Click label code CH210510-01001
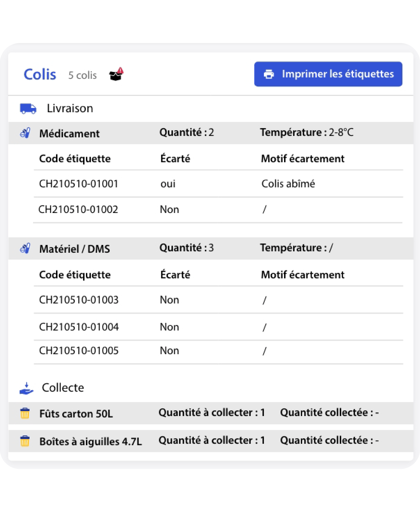 (79, 184)
